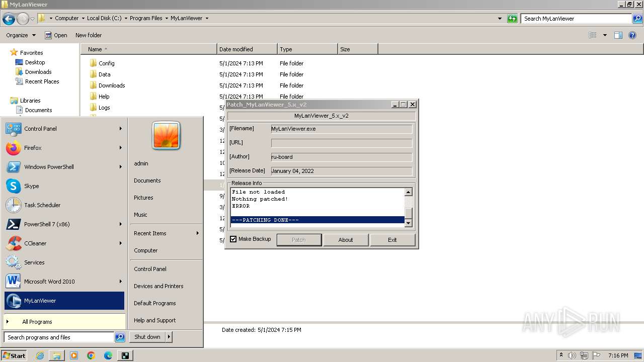The width and height of the screenshot is (644, 362).
Task: Expand Firefox jump list arrow
Action: 121,148
